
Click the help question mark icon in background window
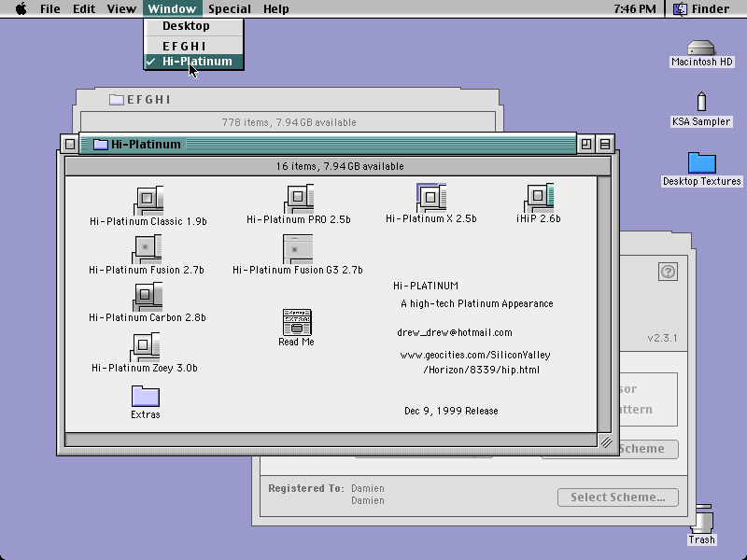(668, 272)
